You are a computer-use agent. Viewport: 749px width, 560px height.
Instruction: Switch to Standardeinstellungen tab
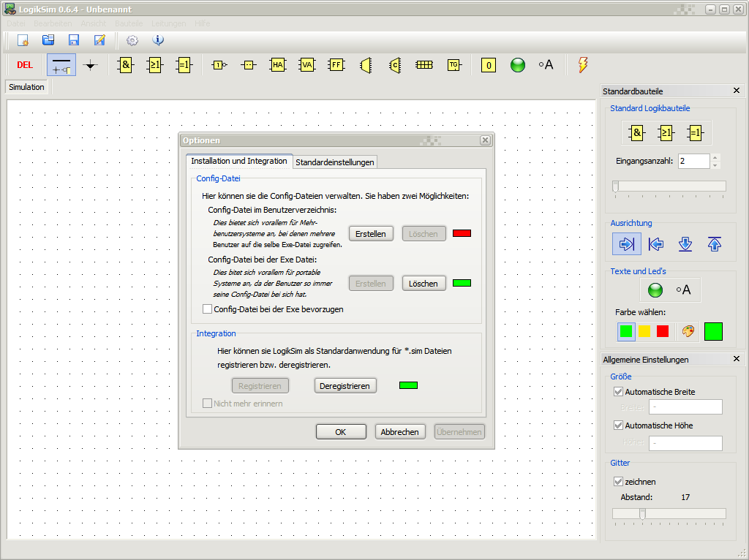[335, 162]
